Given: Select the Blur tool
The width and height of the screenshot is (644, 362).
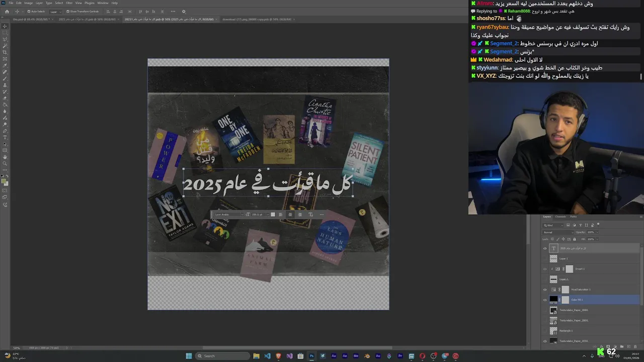Looking at the screenshot, I should point(5,111).
